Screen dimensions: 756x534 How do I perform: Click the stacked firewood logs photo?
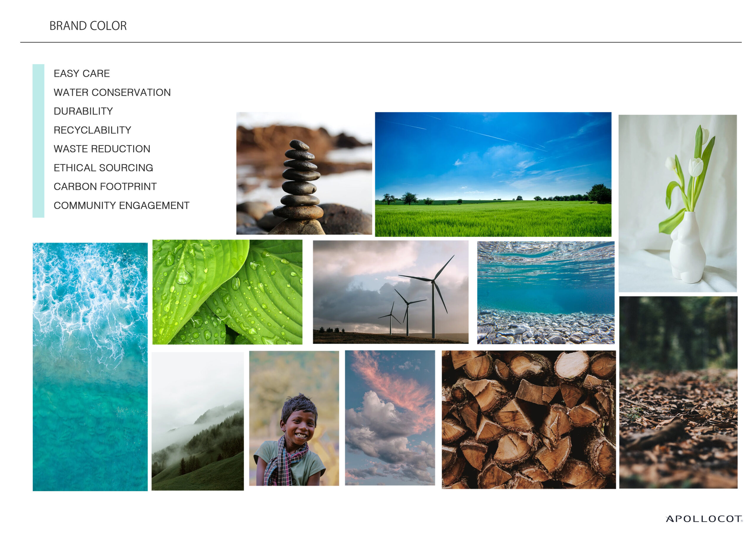click(x=529, y=420)
